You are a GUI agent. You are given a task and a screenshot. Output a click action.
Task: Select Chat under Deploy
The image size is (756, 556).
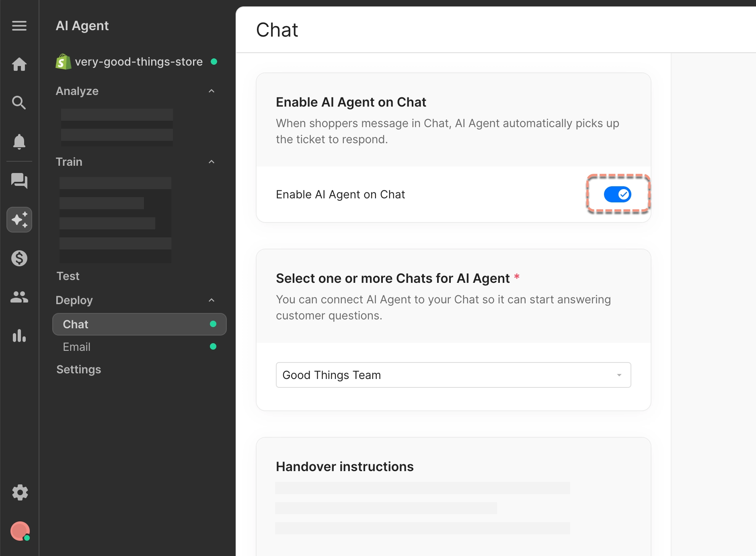coord(75,324)
